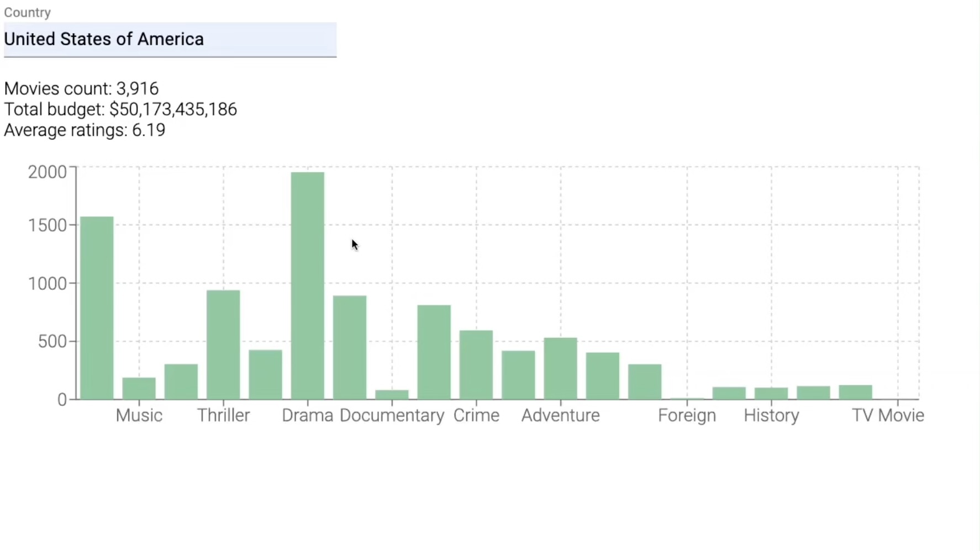Click the History bar in the chart

point(771,393)
